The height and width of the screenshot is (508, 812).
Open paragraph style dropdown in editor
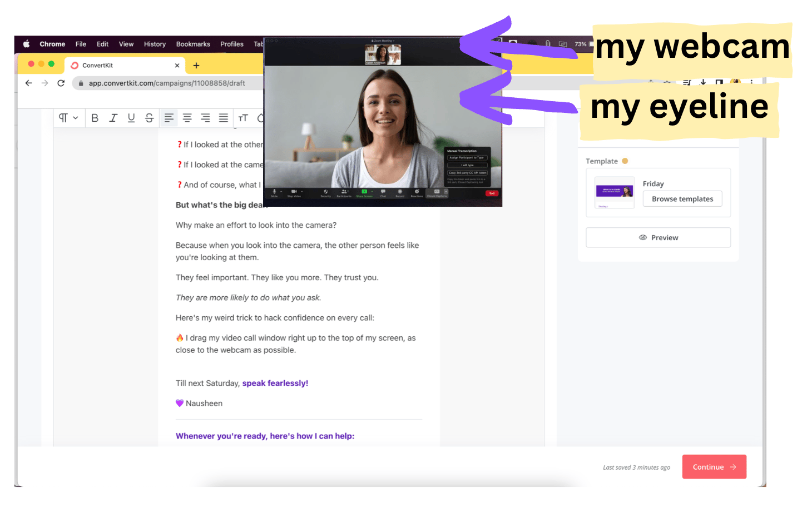68,118
